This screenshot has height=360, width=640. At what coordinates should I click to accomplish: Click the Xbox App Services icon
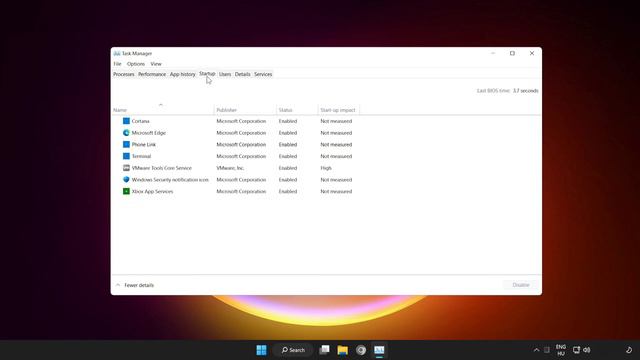[x=126, y=191]
